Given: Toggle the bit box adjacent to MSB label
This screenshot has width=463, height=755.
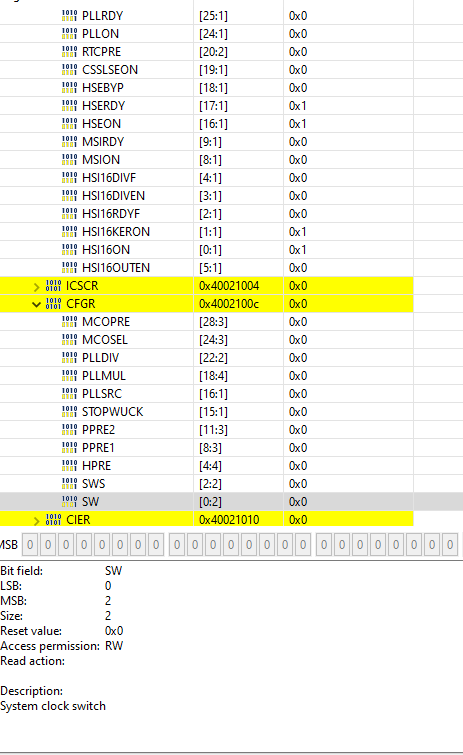Looking at the screenshot, I should (30, 545).
